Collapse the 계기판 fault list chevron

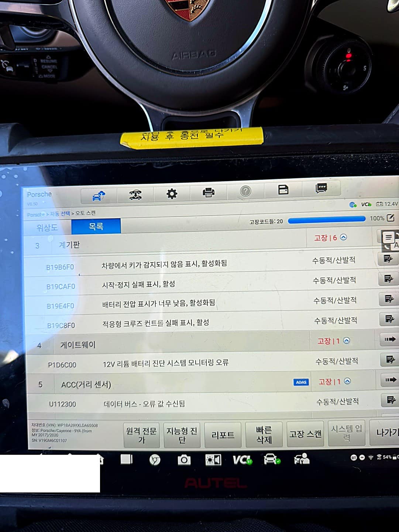pos(343,237)
